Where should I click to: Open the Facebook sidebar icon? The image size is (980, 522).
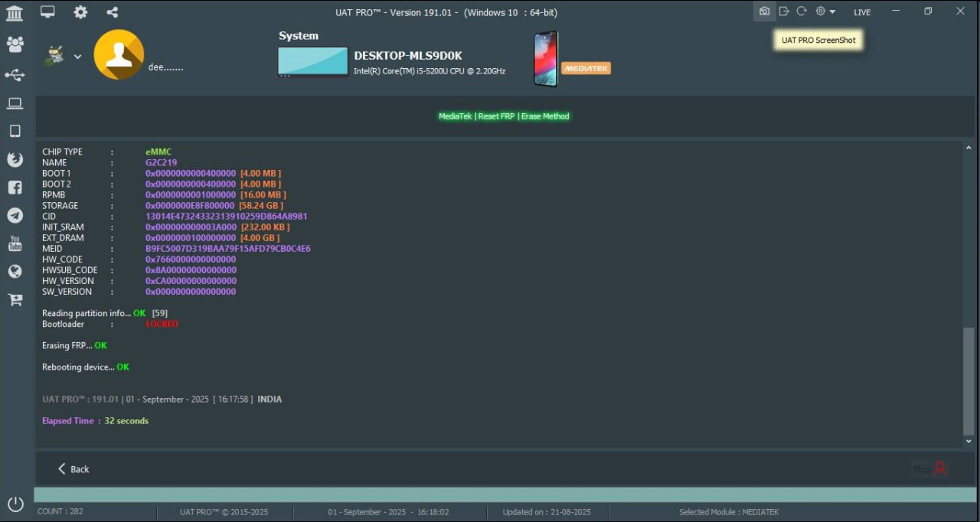[x=15, y=188]
